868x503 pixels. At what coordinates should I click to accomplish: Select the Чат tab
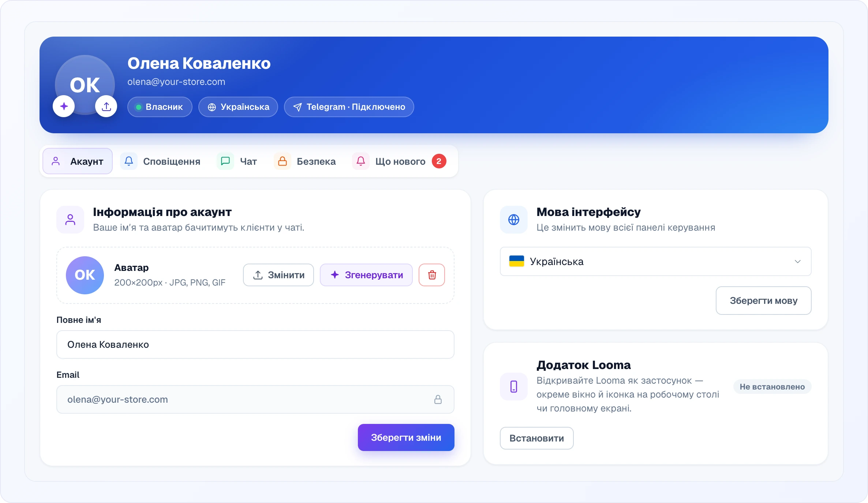237,161
